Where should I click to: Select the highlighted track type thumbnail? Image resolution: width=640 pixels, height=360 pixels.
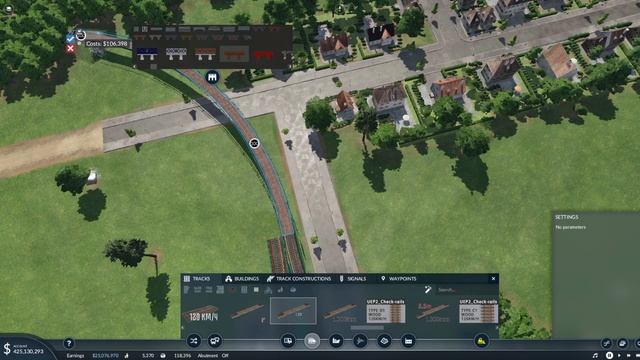(x=293, y=311)
